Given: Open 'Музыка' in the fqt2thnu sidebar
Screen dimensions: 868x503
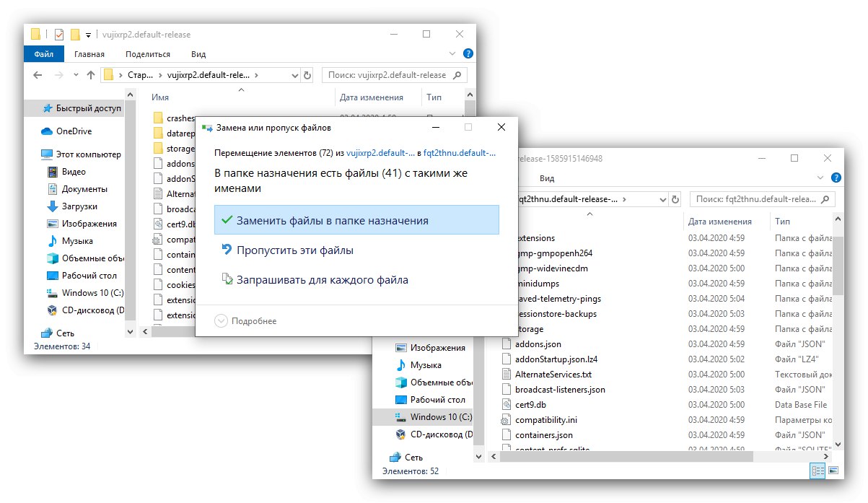Looking at the screenshot, I should click(418, 365).
